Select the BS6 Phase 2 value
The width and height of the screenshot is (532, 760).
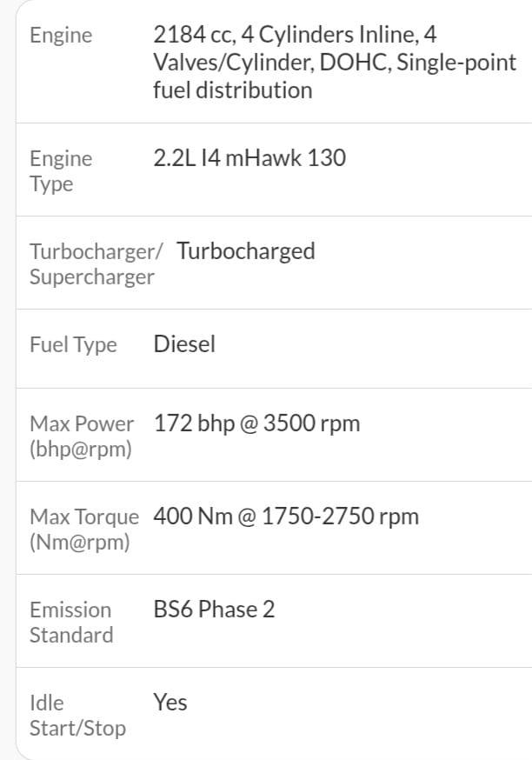click(x=214, y=610)
